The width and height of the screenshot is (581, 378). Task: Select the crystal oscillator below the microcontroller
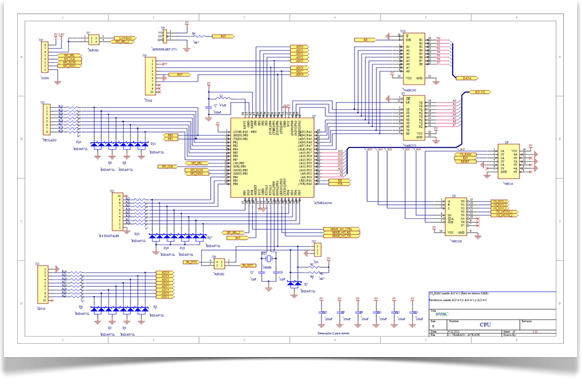269,258
